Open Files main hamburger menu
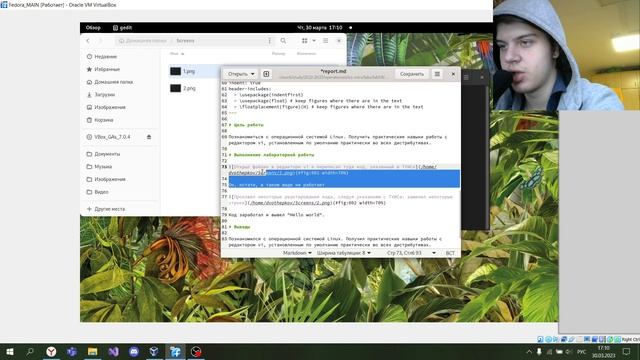 (326, 41)
